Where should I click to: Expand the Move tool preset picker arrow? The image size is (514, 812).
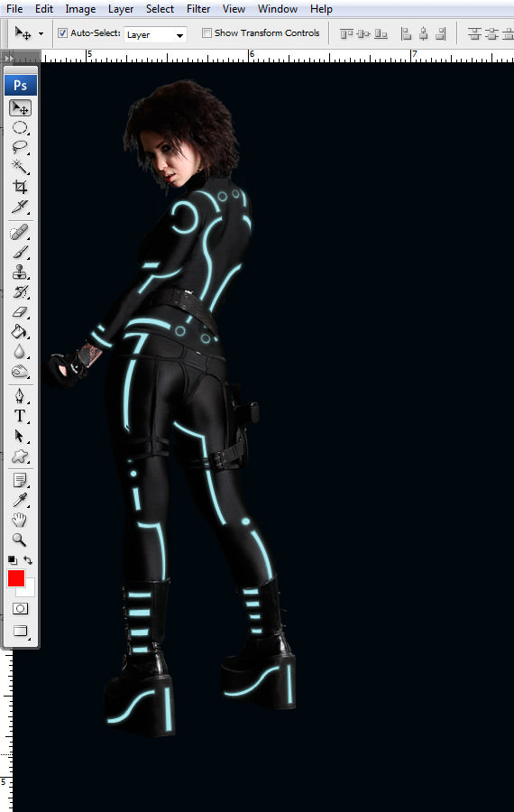(41, 34)
